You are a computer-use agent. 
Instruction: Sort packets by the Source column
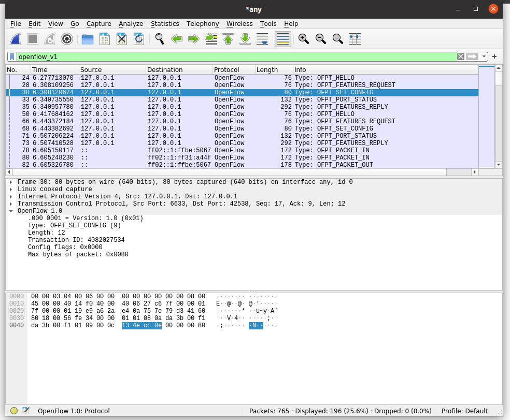coord(112,69)
